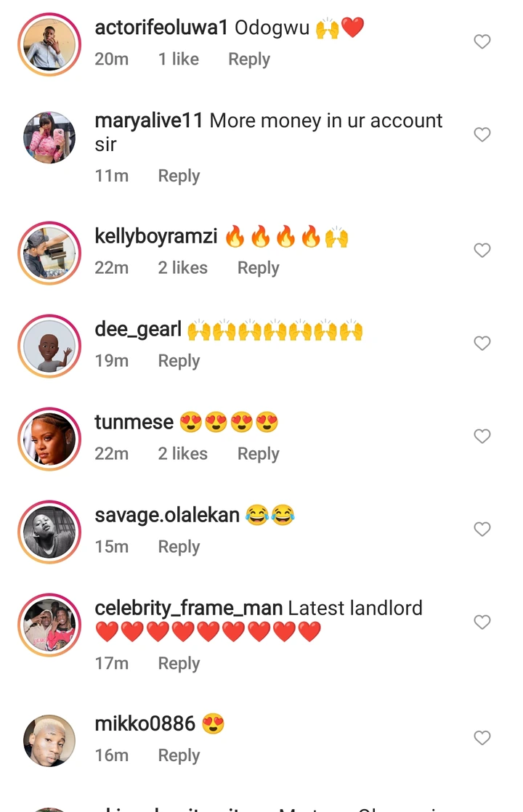Open tunmese's profile picture
Screen dimensions: 523x812
49,439
